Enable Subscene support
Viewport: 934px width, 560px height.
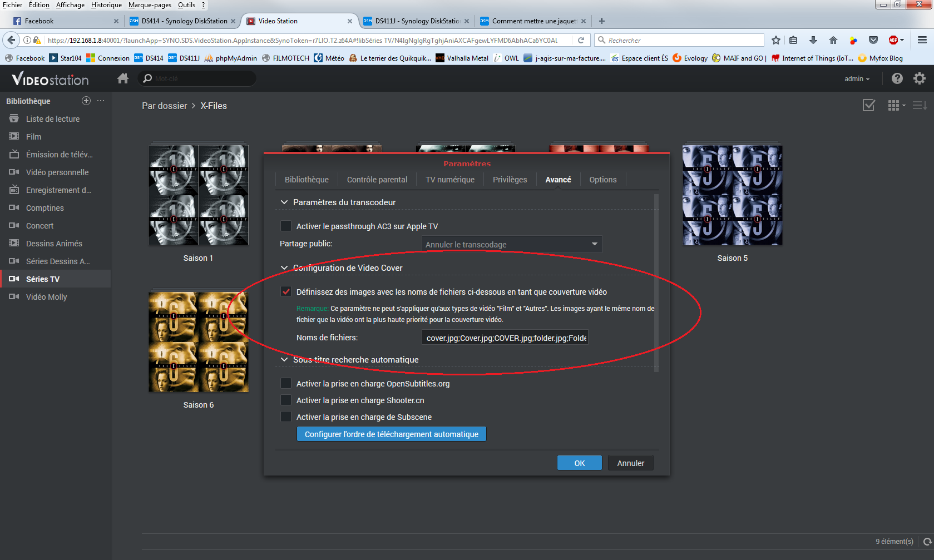click(286, 417)
